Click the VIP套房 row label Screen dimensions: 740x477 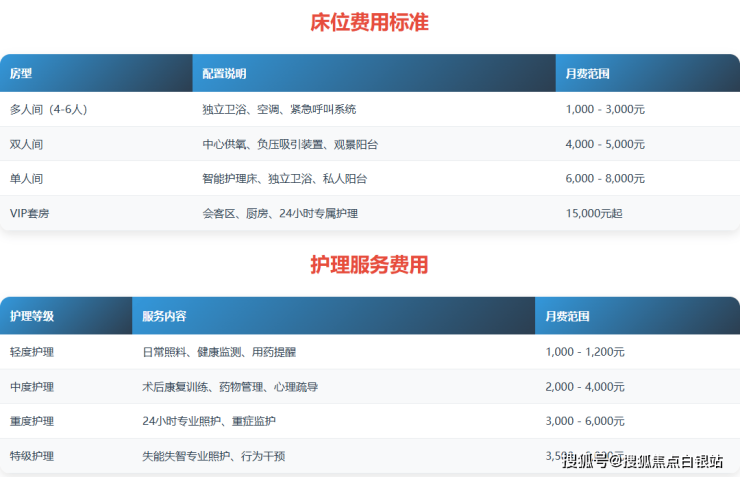click(31, 213)
